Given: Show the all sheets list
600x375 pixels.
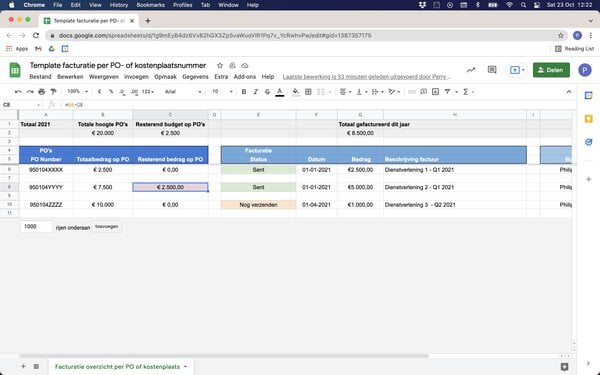Looking at the screenshot, I should click(x=36, y=367).
